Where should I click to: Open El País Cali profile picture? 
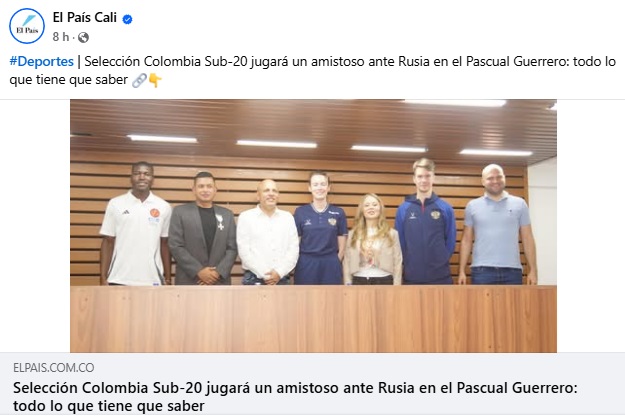pos(27,26)
